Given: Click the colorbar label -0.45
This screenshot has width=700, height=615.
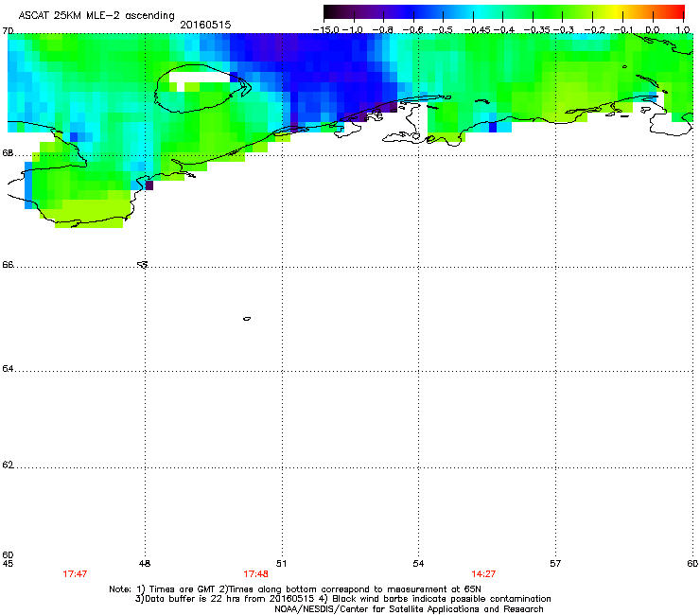Looking at the screenshot, I should click(477, 30).
